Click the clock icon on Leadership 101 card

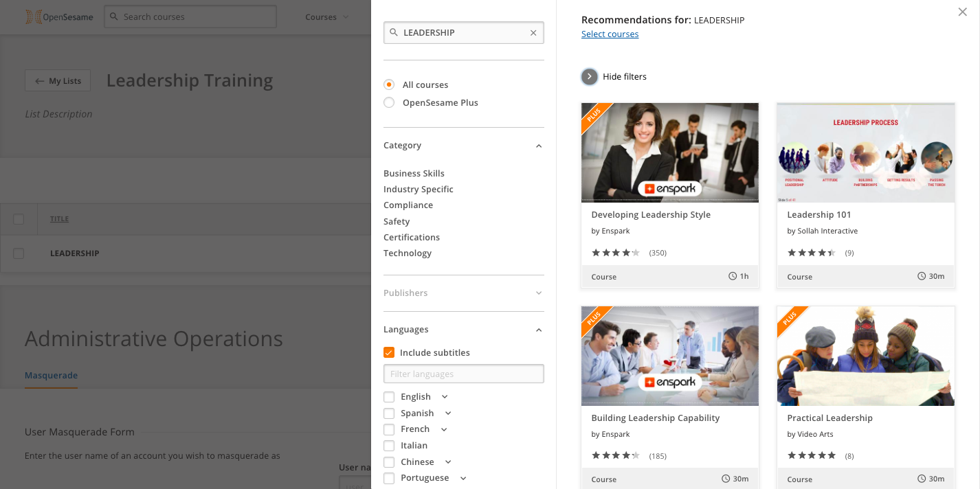pos(922,276)
